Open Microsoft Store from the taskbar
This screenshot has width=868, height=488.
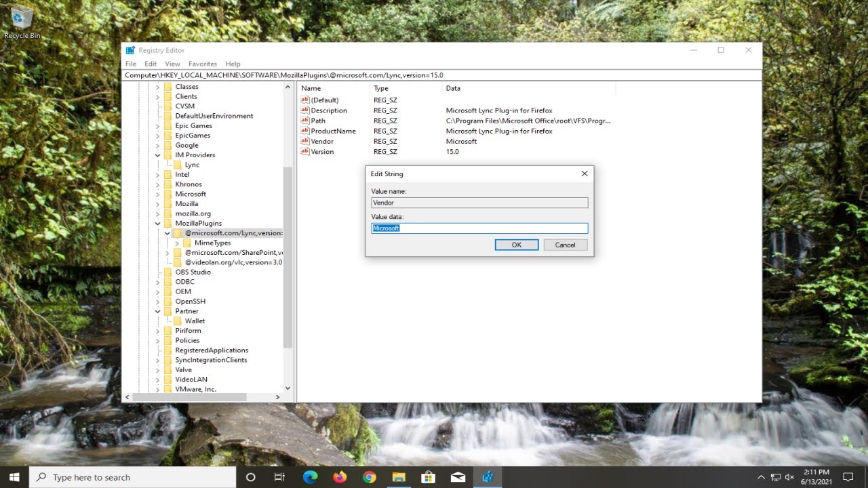point(428,477)
